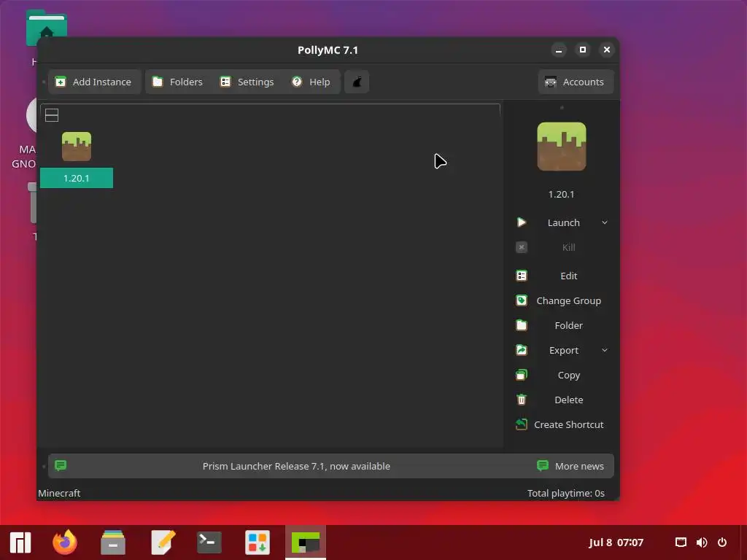Open the Folders menu

tap(177, 82)
